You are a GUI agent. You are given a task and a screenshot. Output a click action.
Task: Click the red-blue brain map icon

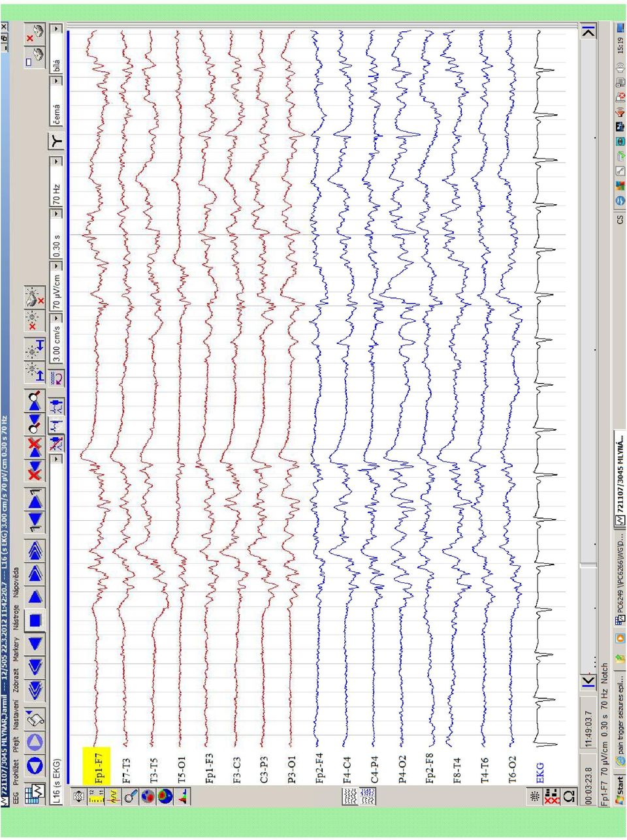(x=149, y=796)
